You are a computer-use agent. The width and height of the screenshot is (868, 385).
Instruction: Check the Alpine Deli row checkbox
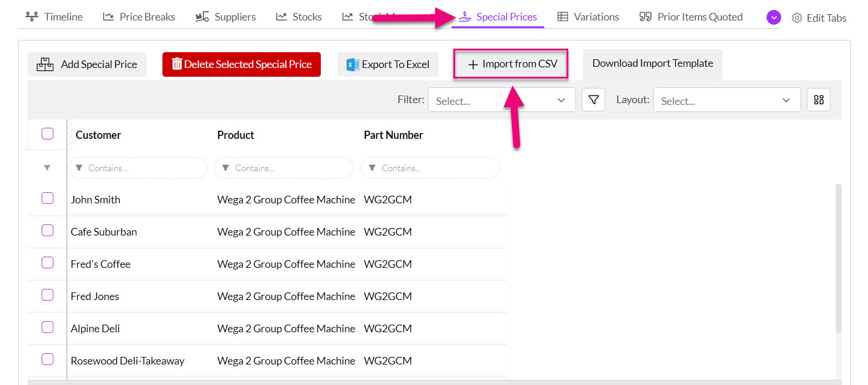point(48,327)
